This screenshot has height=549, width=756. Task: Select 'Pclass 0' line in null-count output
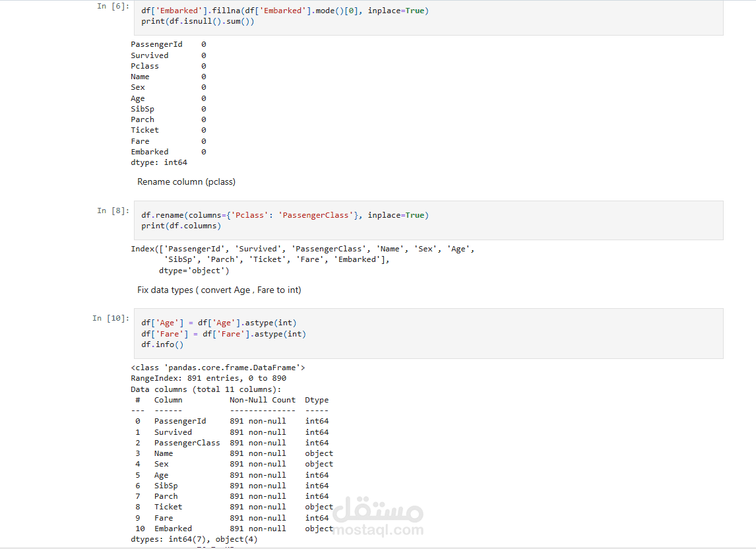pyautogui.click(x=168, y=66)
